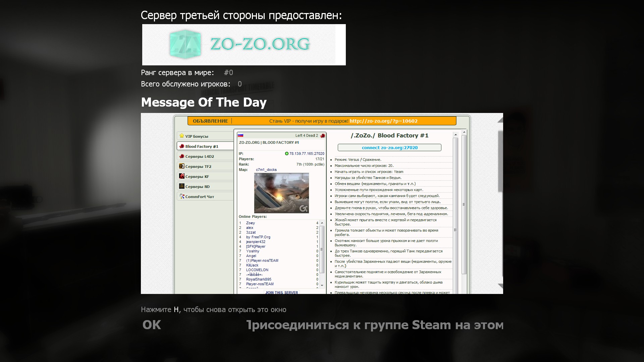Screen dimensions: 644x362
Task: Click the Russian flag icon in server card
Action: coord(240,135)
